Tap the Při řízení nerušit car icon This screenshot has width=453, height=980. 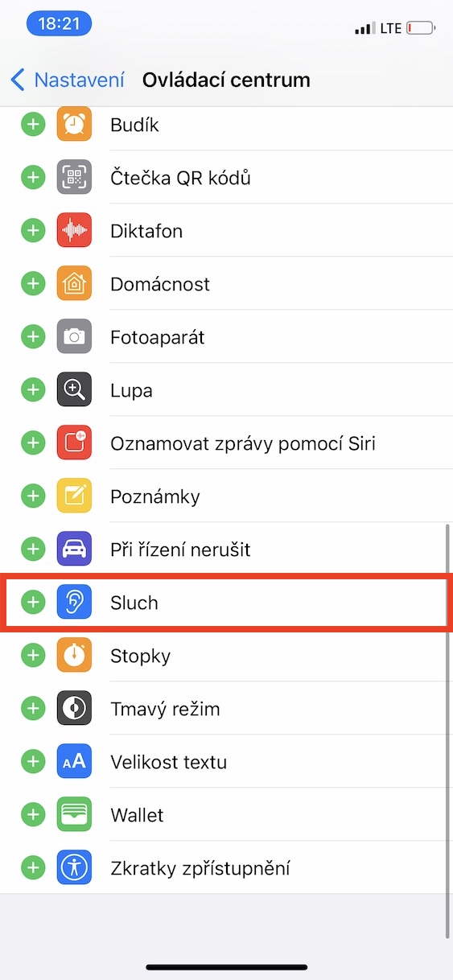74,550
